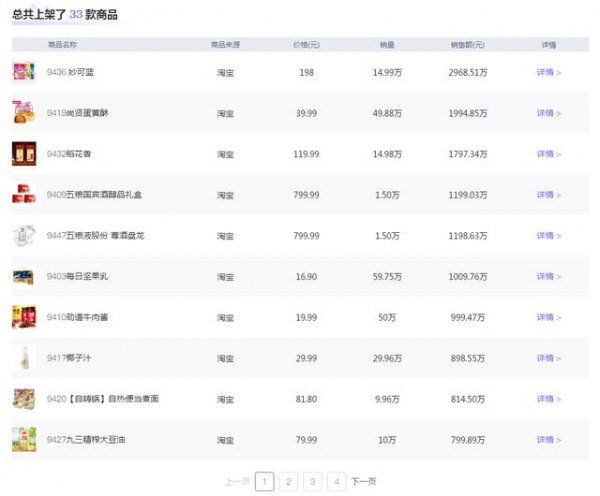
Task: Click price value 39.99
Action: click(307, 113)
